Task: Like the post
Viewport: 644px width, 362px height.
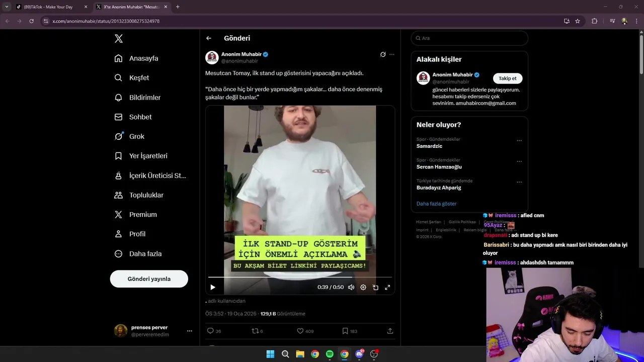Action: [x=305, y=331]
